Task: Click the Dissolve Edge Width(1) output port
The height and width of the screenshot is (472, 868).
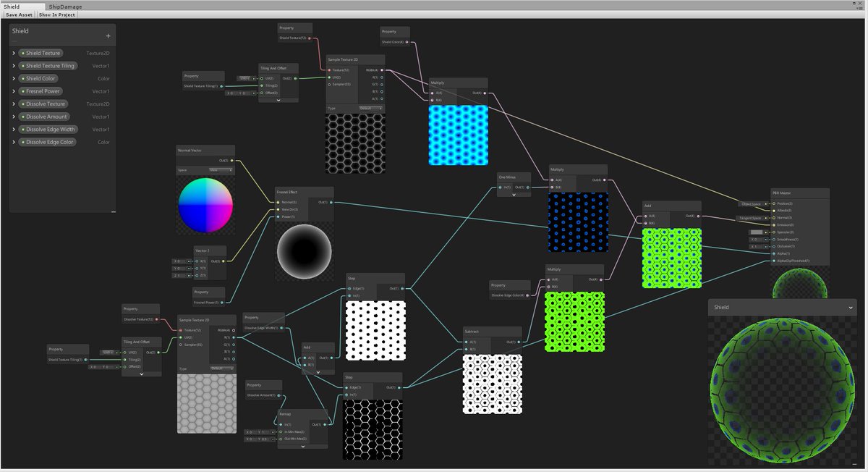Action: click(281, 328)
